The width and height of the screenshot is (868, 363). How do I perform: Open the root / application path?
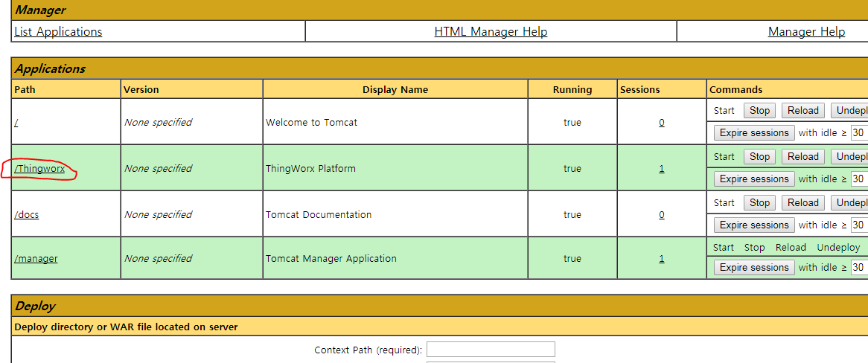tap(16, 122)
